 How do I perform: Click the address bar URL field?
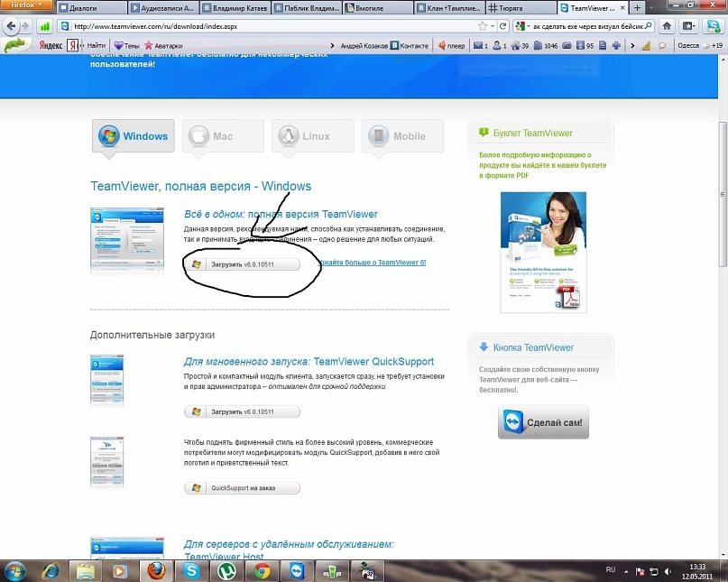coord(271,26)
